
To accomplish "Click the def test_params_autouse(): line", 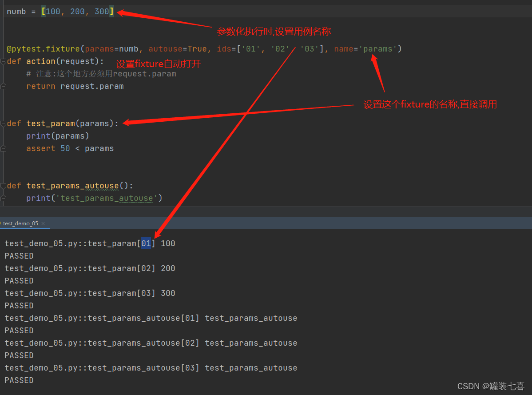I will click(x=70, y=186).
